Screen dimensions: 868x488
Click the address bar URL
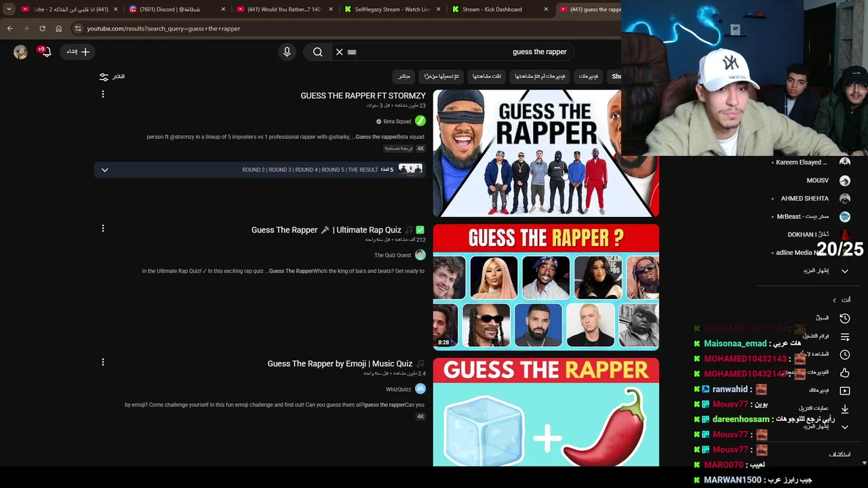[163, 28]
